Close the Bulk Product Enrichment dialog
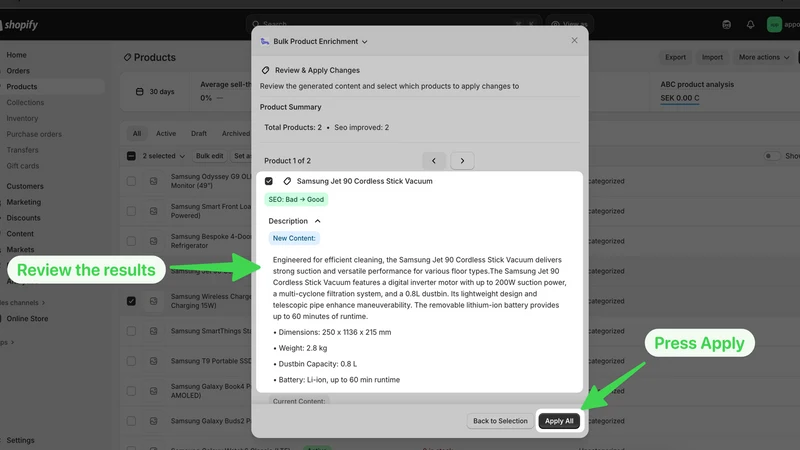800x450 pixels. tap(574, 40)
